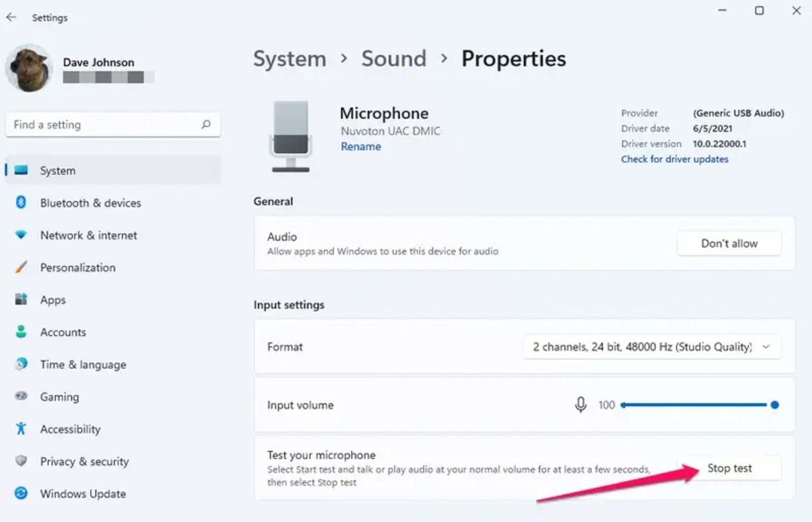Click the Accessibility figure icon
The image size is (812, 522).
21,429
